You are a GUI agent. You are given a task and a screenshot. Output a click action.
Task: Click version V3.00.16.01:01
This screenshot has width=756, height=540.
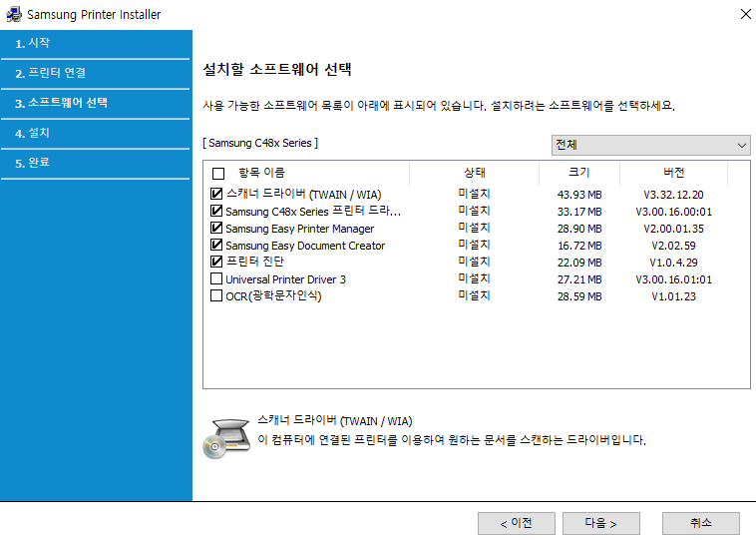[673, 279]
